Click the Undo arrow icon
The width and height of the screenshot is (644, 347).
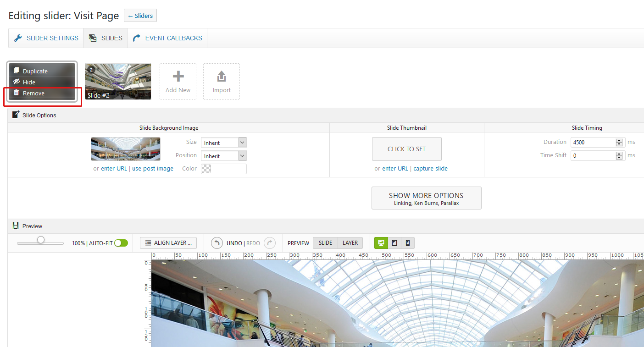tap(217, 243)
